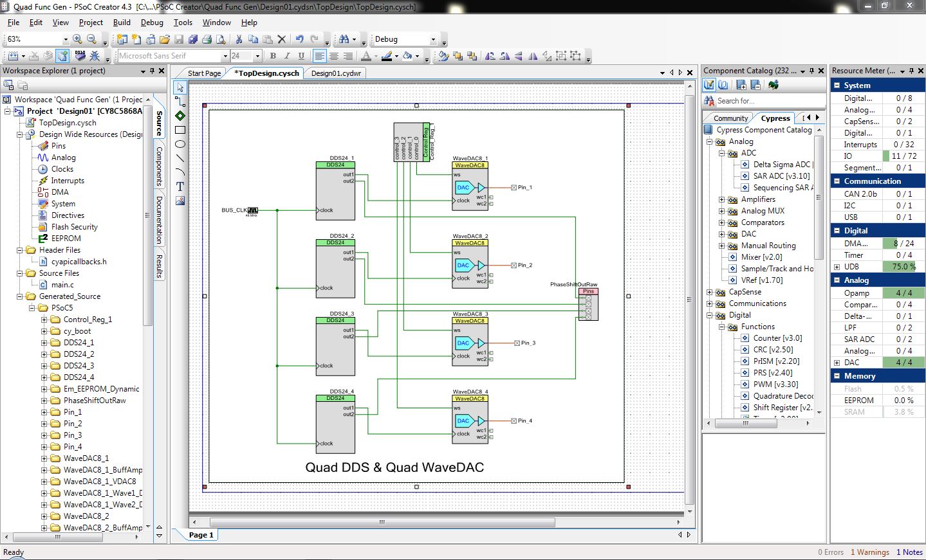The width and height of the screenshot is (926, 560).
Task: Expand the Amplifiers node in catalog
Action: click(x=721, y=199)
